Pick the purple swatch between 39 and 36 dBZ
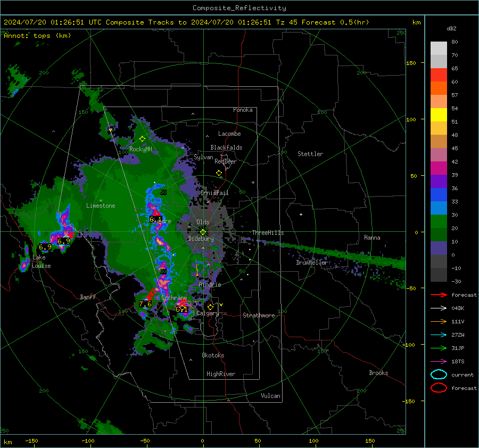479x448 pixels. click(x=439, y=182)
